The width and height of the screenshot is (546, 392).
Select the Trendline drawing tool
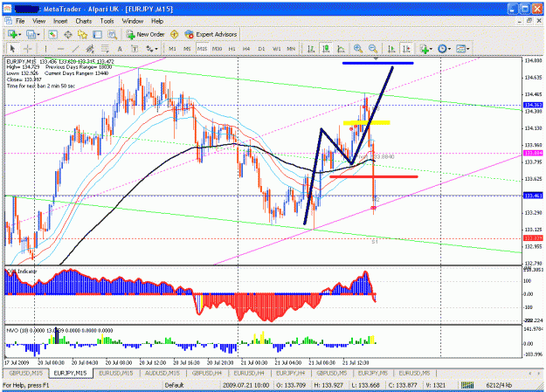pyautogui.click(x=75, y=49)
